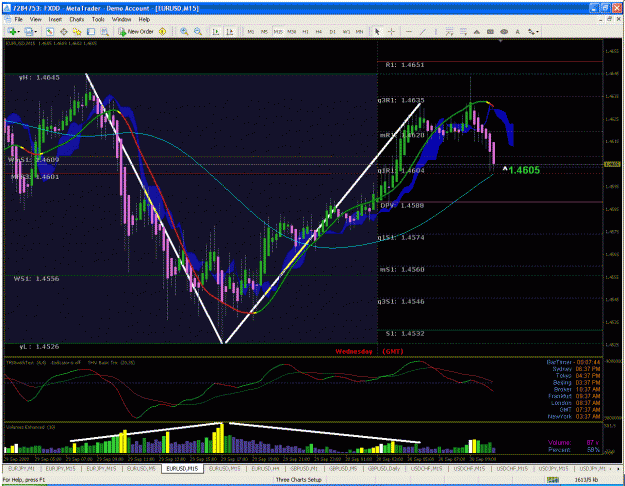
Task: Toggle Auto Scroll chart icon
Action: click(216, 31)
